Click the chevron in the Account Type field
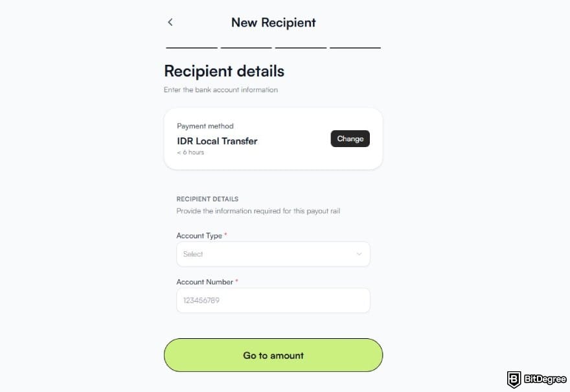The width and height of the screenshot is (570, 392). pyautogui.click(x=359, y=254)
